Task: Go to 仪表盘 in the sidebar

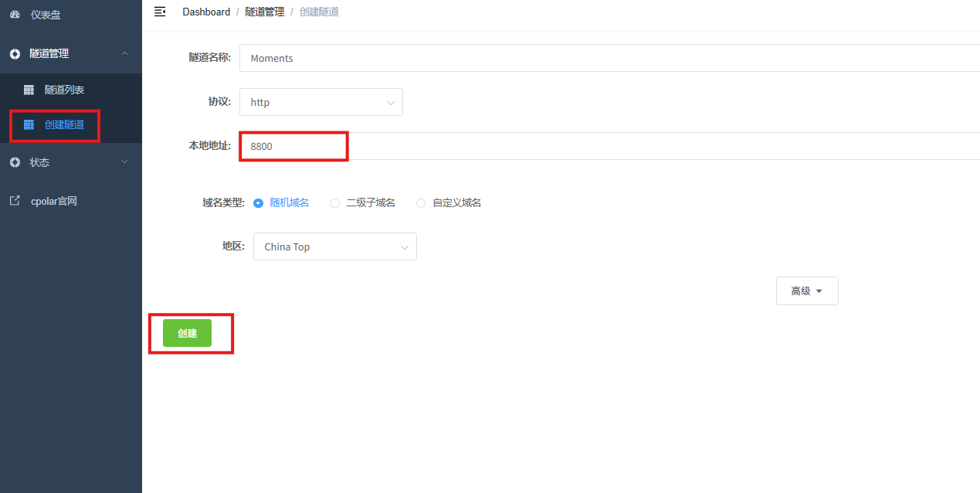Action: pyautogui.click(x=46, y=15)
